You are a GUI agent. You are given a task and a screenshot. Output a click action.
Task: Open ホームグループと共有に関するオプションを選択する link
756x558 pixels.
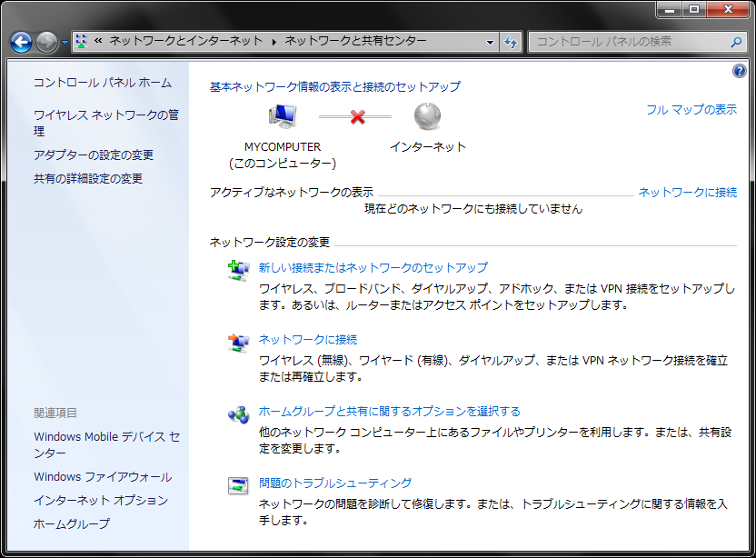point(390,411)
